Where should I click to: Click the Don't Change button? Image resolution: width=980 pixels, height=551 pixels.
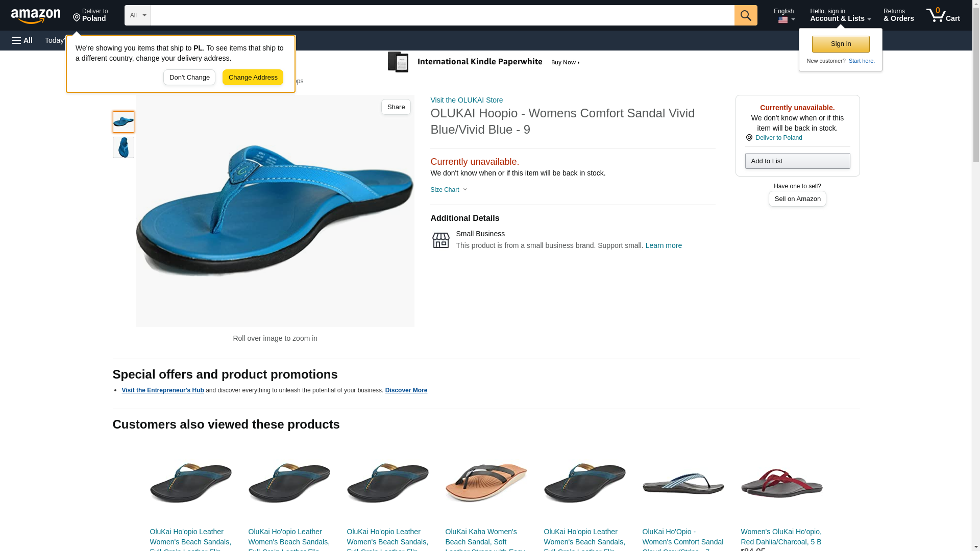point(189,78)
